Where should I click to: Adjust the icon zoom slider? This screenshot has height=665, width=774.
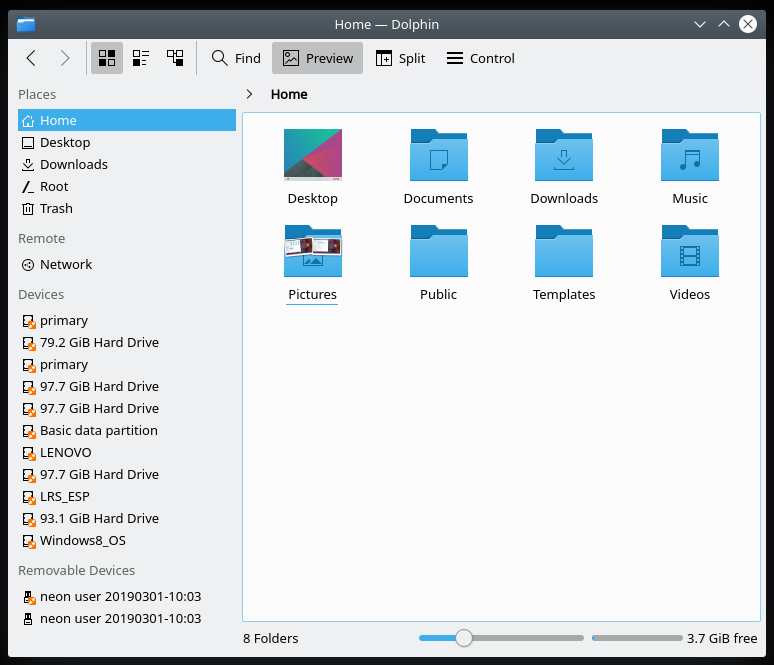point(463,638)
